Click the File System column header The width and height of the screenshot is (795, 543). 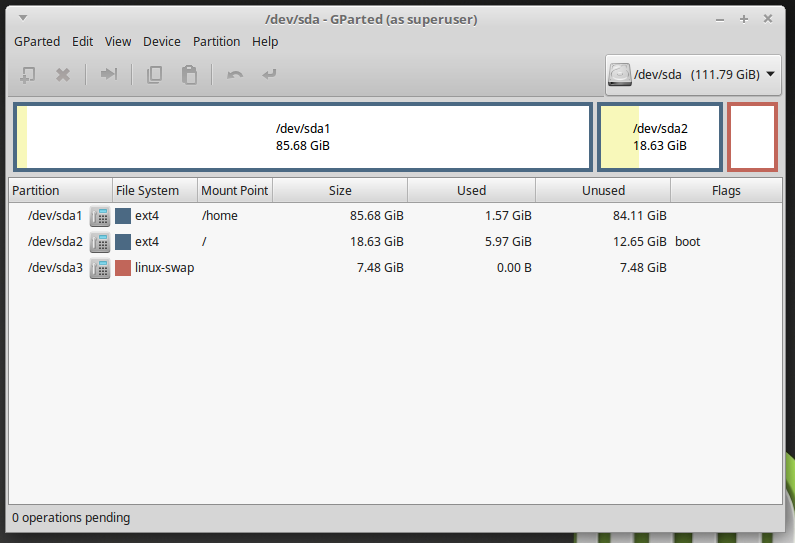[147, 190]
